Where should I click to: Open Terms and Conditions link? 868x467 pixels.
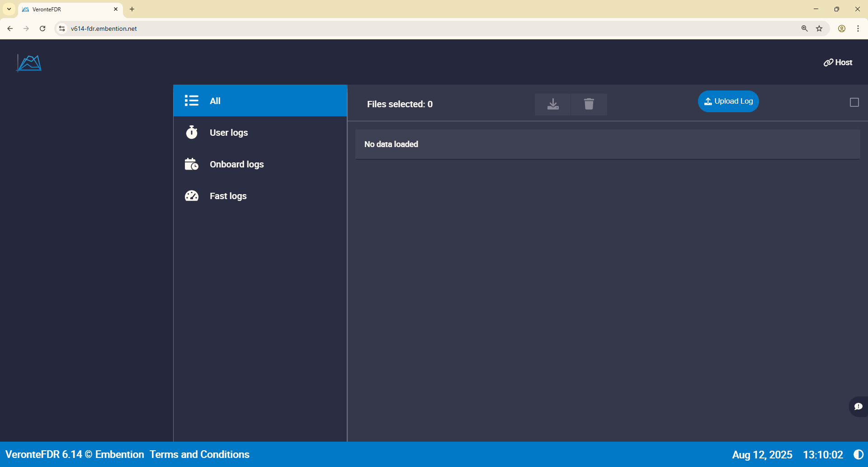click(199, 454)
